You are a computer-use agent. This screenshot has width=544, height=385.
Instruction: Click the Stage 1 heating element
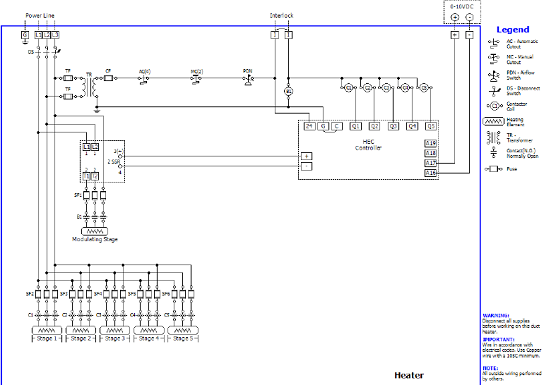pyautogui.click(x=46, y=330)
